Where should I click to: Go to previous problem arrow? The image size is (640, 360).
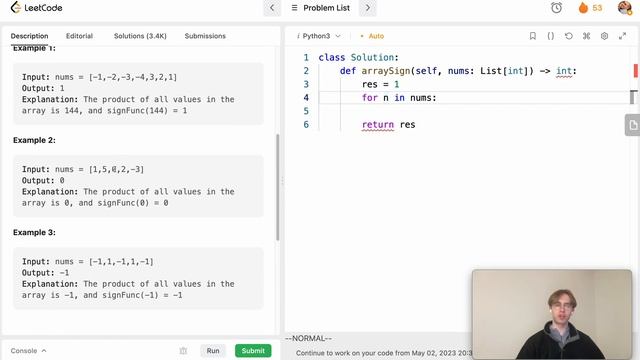coord(272,8)
